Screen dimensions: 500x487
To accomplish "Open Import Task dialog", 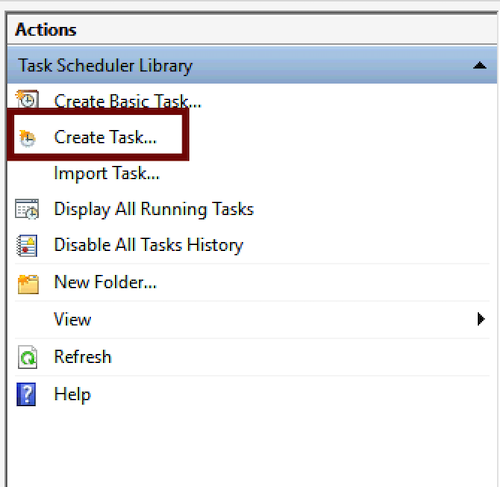I will [x=107, y=173].
